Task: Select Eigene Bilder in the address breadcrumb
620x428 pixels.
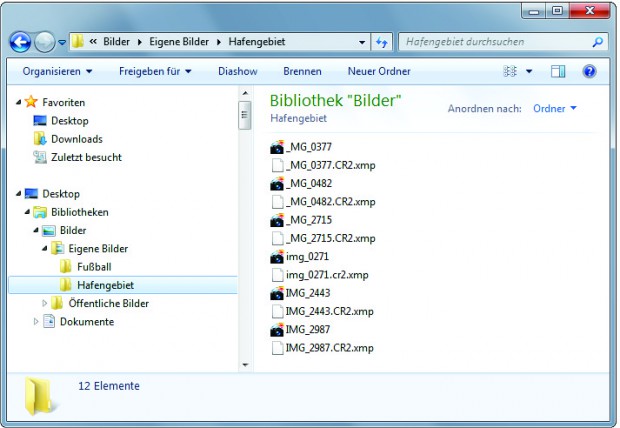Action: 179,42
